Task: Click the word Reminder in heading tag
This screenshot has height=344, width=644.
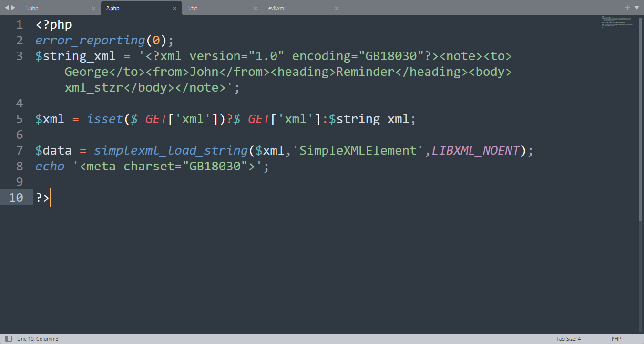Action: point(366,72)
